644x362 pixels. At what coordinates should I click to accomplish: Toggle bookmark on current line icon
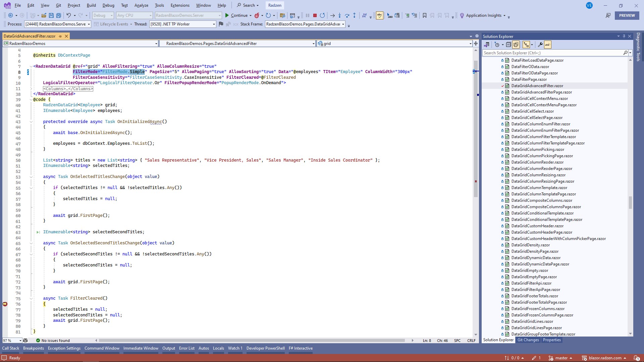[424, 15]
